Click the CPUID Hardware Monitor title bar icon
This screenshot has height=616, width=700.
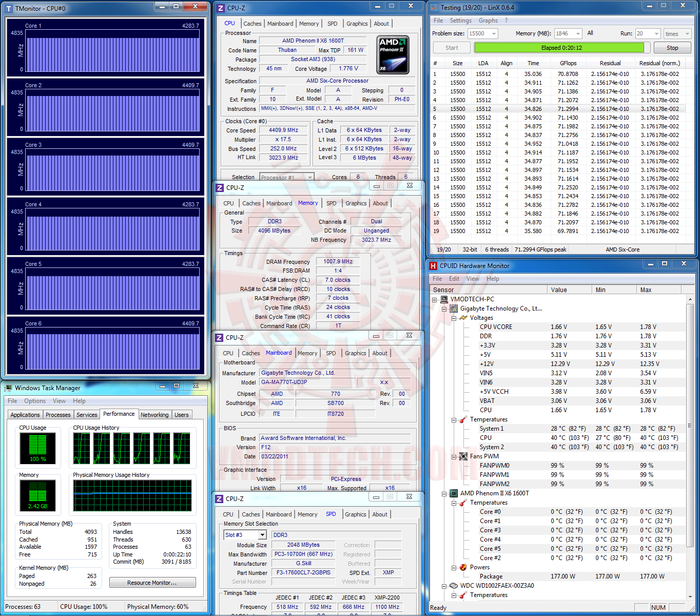pos(433,266)
